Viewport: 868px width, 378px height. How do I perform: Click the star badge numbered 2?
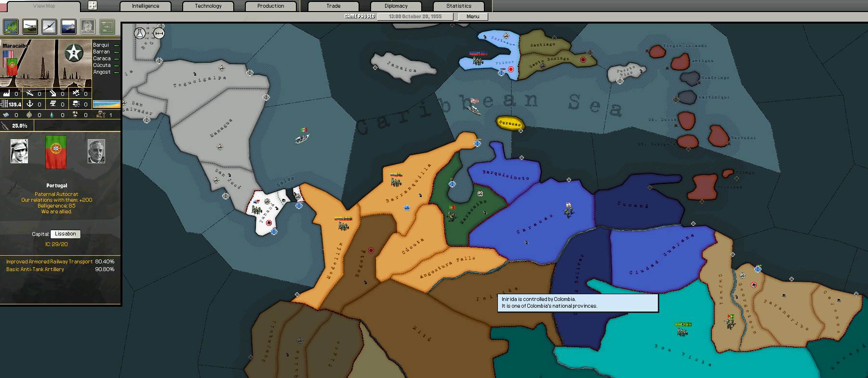(x=74, y=53)
